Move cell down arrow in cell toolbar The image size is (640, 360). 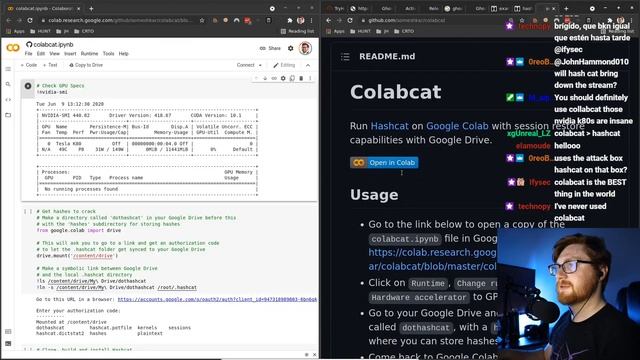pos(265,78)
